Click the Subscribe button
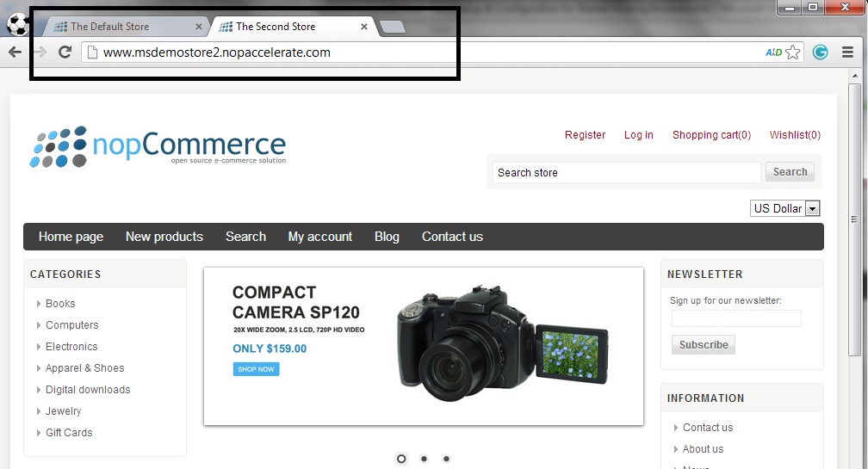Image resolution: width=868 pixels, height=469 pixels. click(x=704, y=344)
